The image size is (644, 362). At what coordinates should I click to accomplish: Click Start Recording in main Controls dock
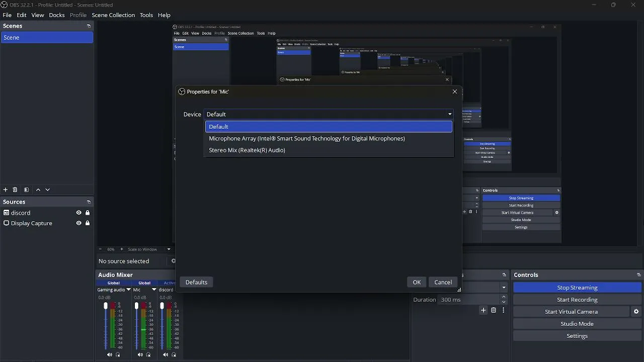(x=577, y=300)
